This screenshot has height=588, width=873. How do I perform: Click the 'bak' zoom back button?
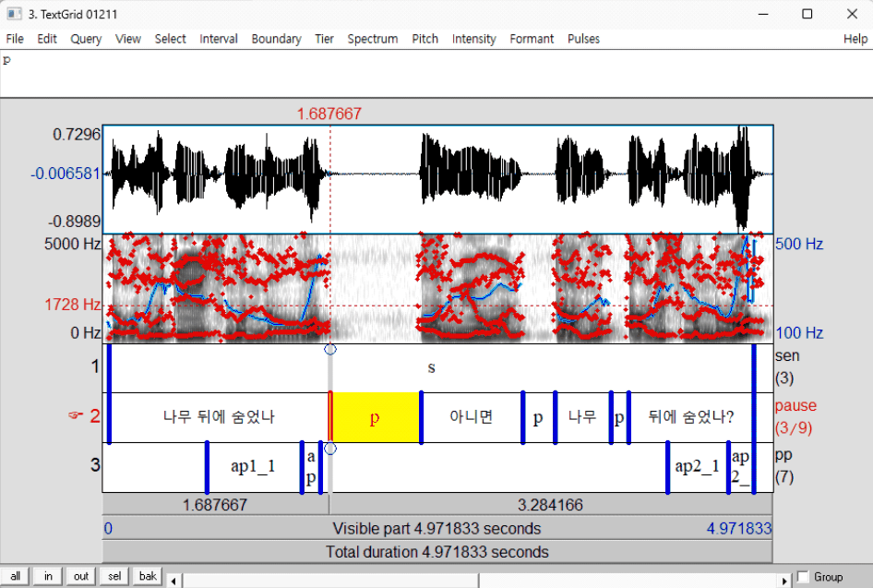coord(148,576)
